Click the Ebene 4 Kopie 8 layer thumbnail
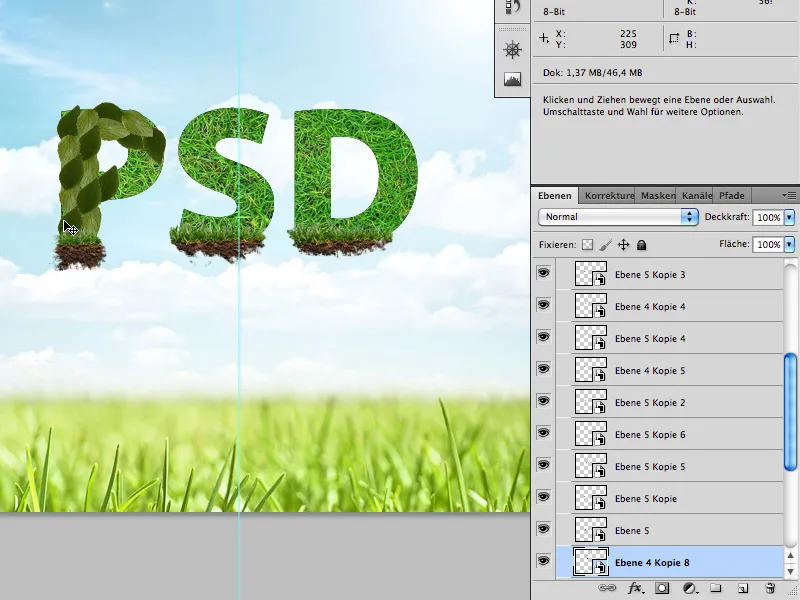The height and width of the screenshot is (600, 800). (x=591, y=562)
